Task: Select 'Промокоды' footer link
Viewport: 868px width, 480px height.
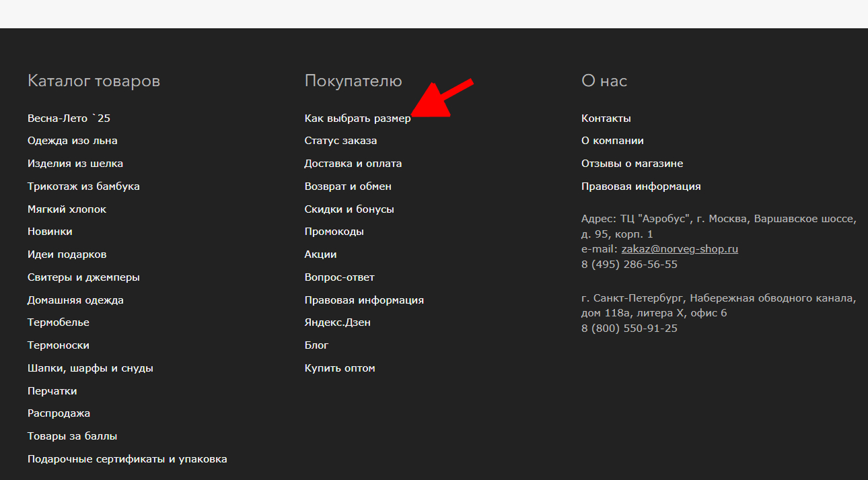Action: click(334, 232)
